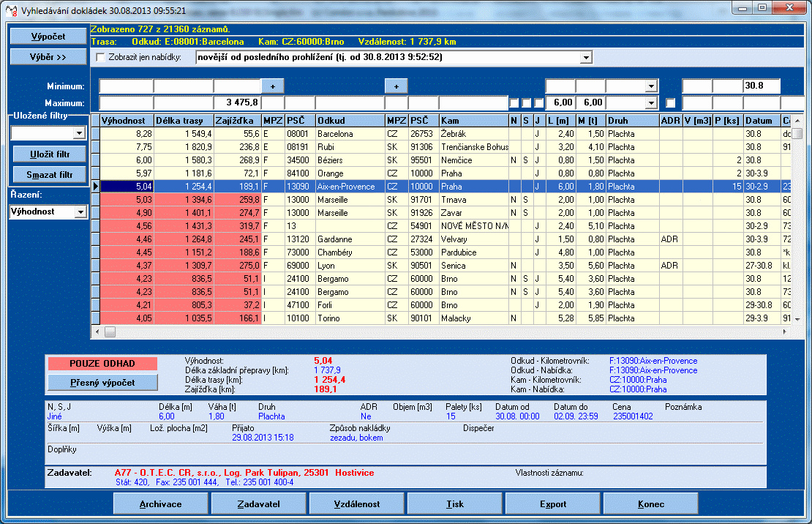Click the red 'POUZE ODHAD' indicator

point(102,364)
